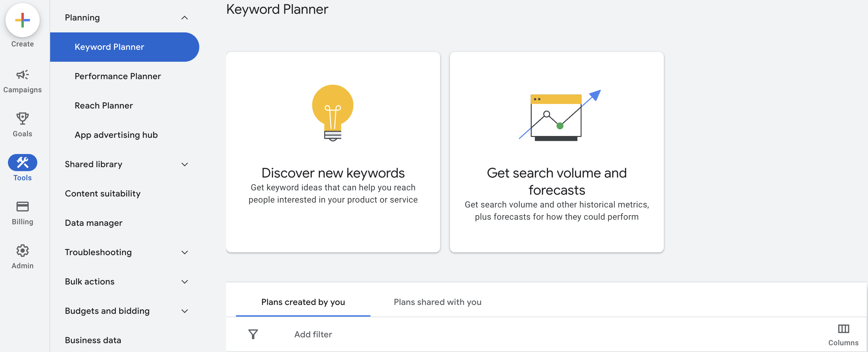Screen dimensions: 868x352
Task: Open the Columns selector icon
Action: click(x=843, y=329)
